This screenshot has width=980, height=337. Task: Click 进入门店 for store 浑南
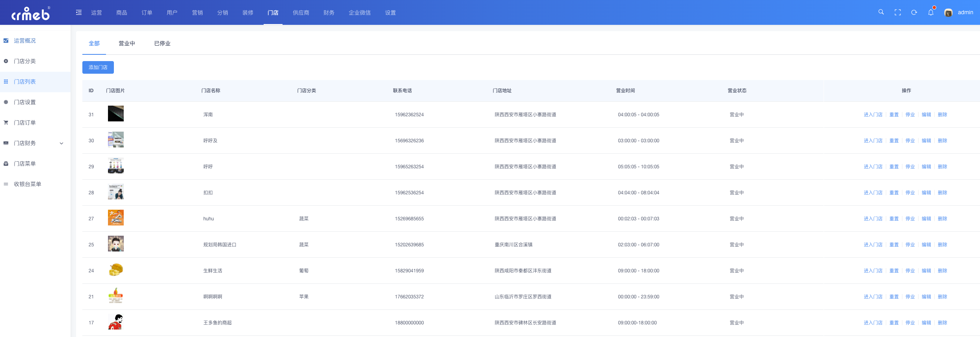[873, 115]
